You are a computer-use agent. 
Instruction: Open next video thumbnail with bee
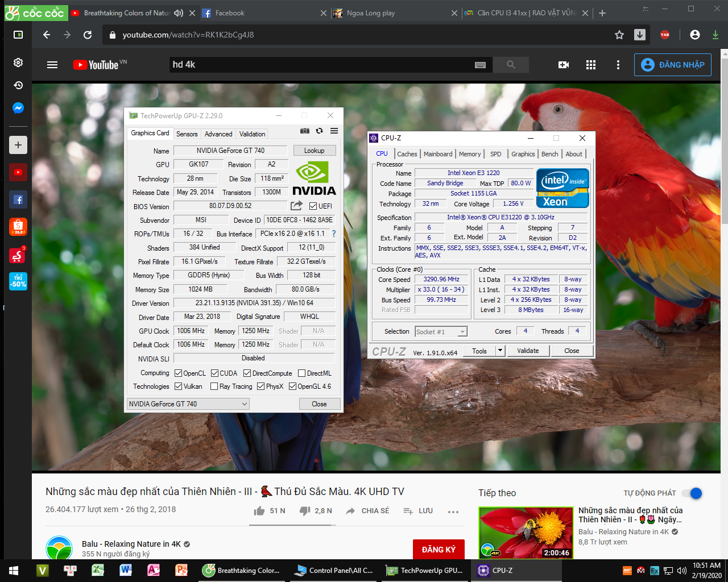[526, 533]
